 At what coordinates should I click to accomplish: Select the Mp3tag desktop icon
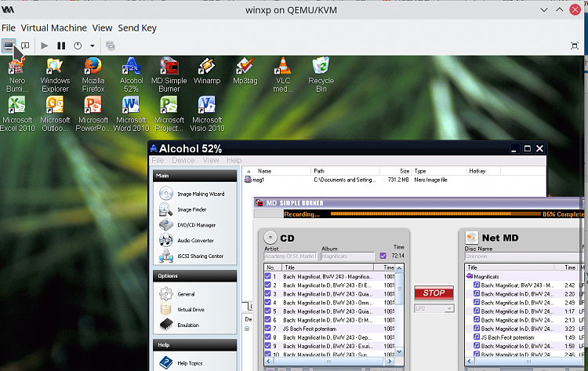245,71
